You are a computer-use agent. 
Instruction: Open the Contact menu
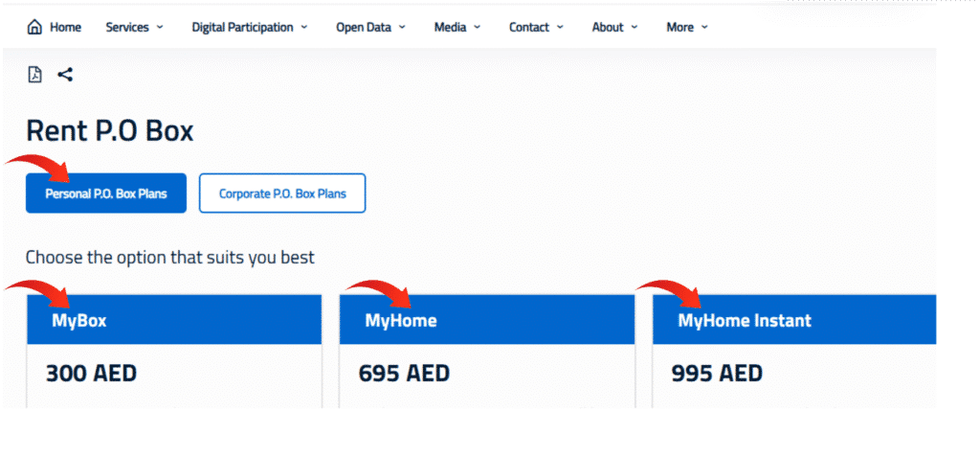[x=529, y=27]
